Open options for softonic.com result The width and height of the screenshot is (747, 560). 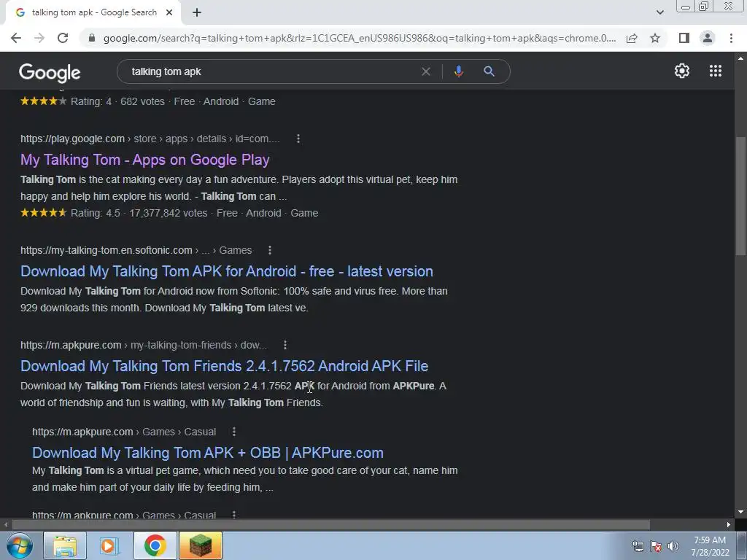(x=270, y=250)
